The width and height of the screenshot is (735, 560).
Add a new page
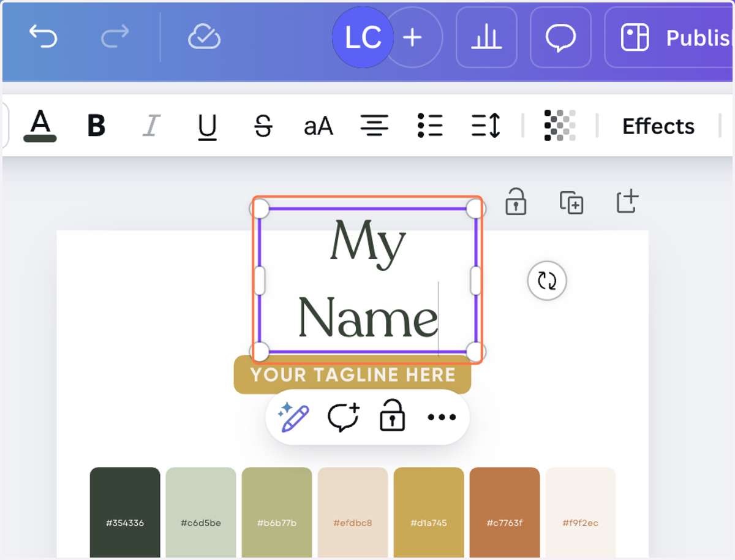click(x=628, y=202)
